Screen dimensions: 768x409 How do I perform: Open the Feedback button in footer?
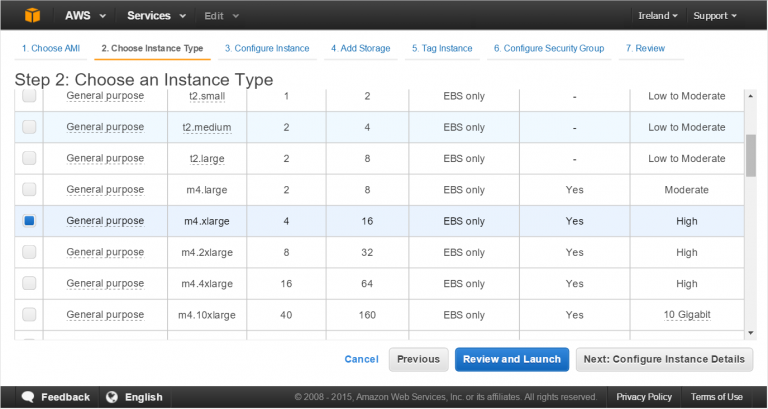(x=56, y=397)
